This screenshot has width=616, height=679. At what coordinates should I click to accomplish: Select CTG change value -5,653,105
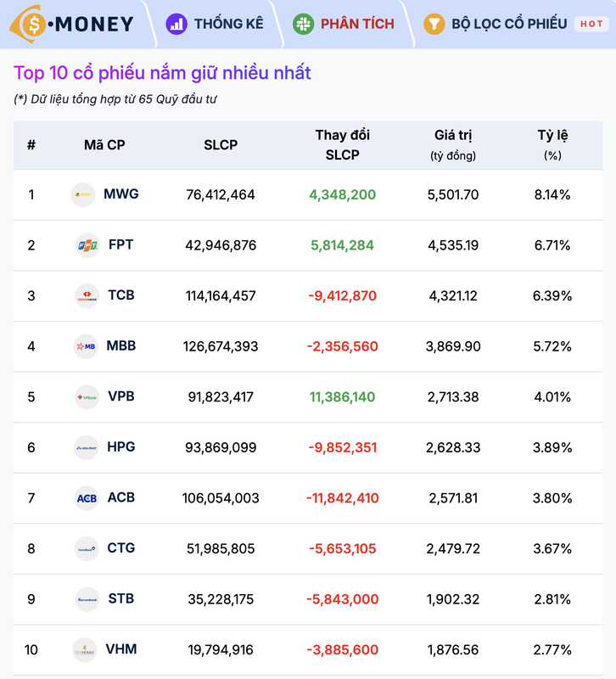point(343,549)
